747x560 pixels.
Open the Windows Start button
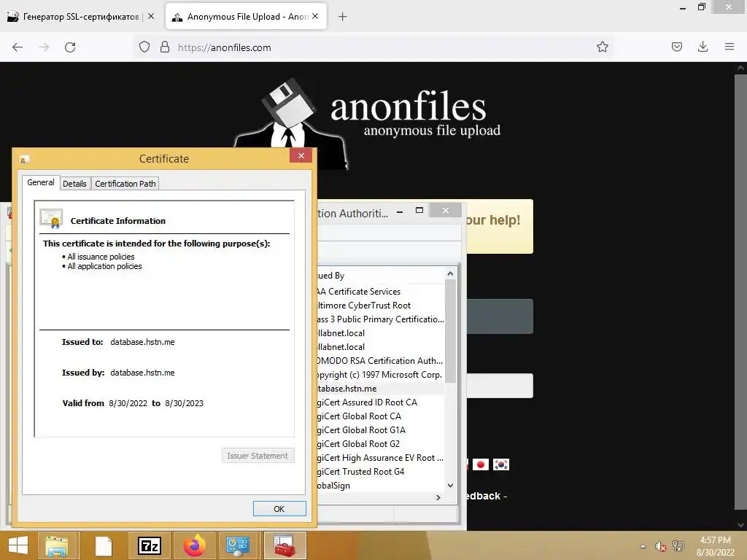pyautogui.click(x=18, y=545)
